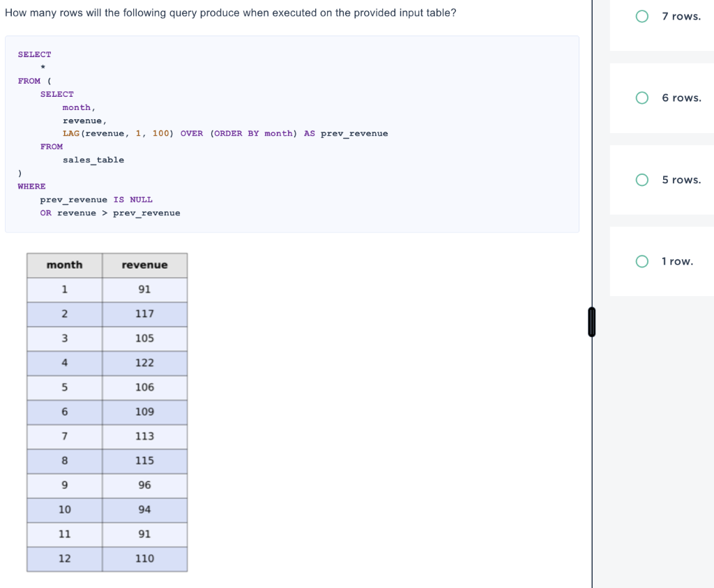Select the "6 rows." radio option

[x=642, y=98]
